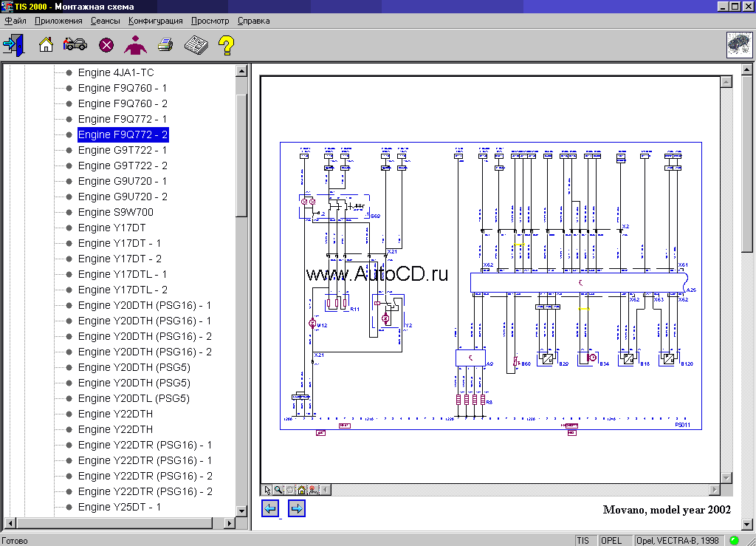Click the A25 control unit label
The image size is (756, 546).
pos(691,290)
